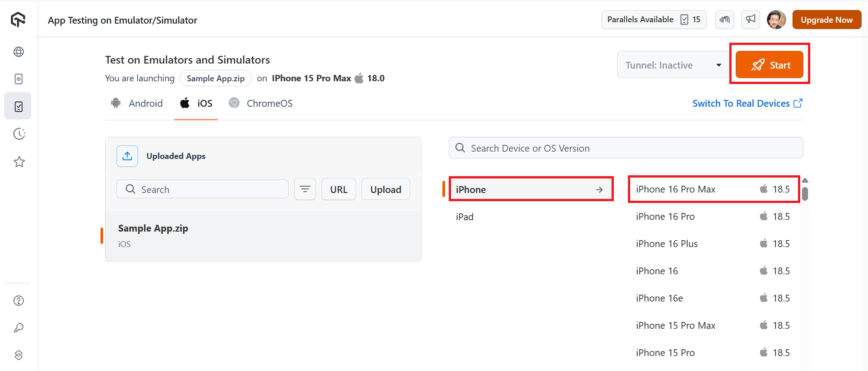Open the megaphone announcements icon
The height and width of the screenshot is (371, 868).
tap(750, 20)
